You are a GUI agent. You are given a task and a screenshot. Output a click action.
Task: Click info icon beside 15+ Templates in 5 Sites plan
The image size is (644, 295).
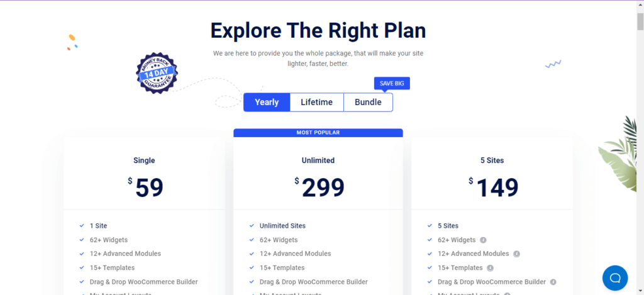point(490,268)
